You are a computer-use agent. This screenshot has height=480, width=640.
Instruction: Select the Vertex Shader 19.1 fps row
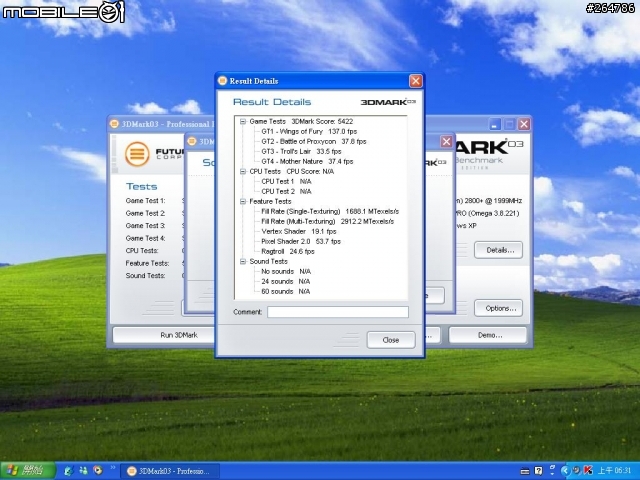point(299,231)
